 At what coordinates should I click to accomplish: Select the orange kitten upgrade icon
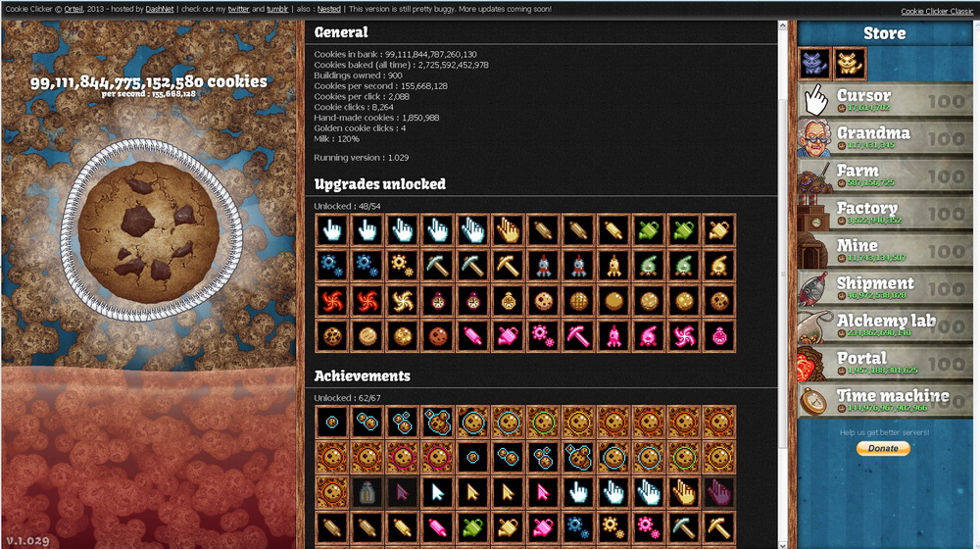(x=850, y=63)
